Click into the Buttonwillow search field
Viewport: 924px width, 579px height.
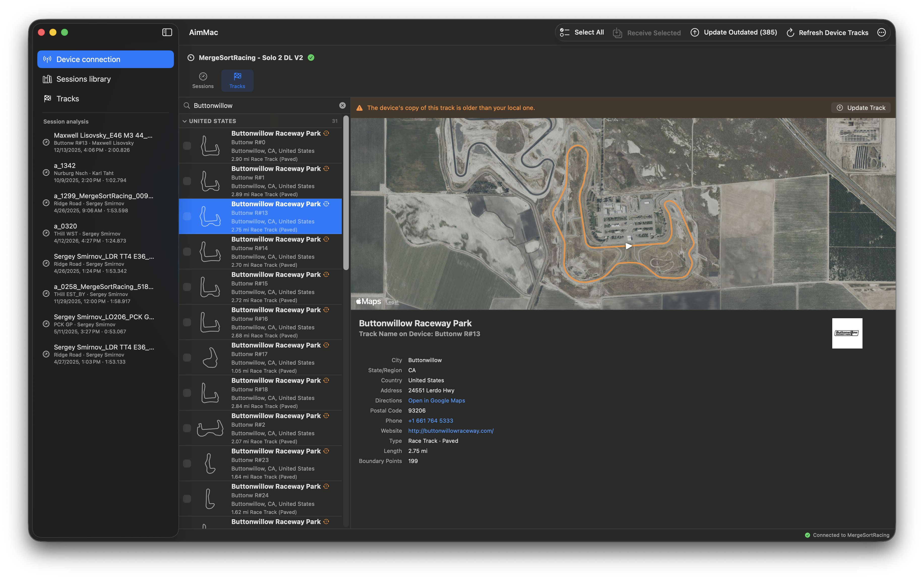(x=264, y=105)
